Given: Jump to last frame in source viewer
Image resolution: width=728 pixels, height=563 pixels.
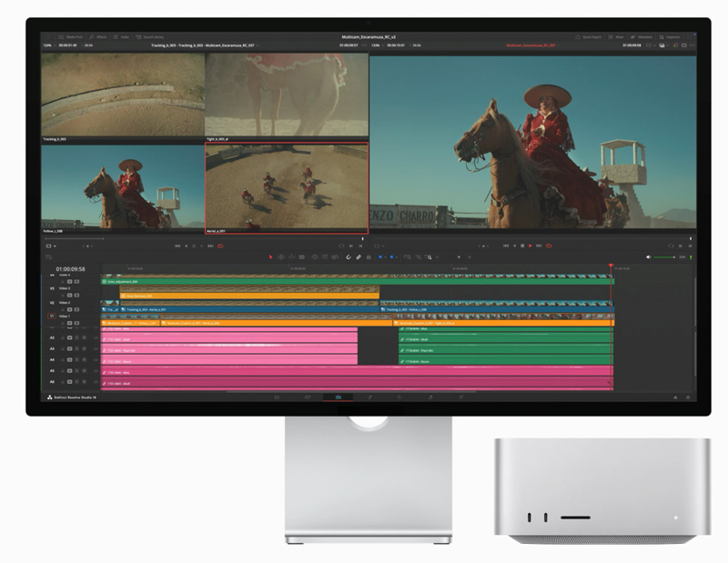Looking at the screenshot, I should (x=210, y=246).
